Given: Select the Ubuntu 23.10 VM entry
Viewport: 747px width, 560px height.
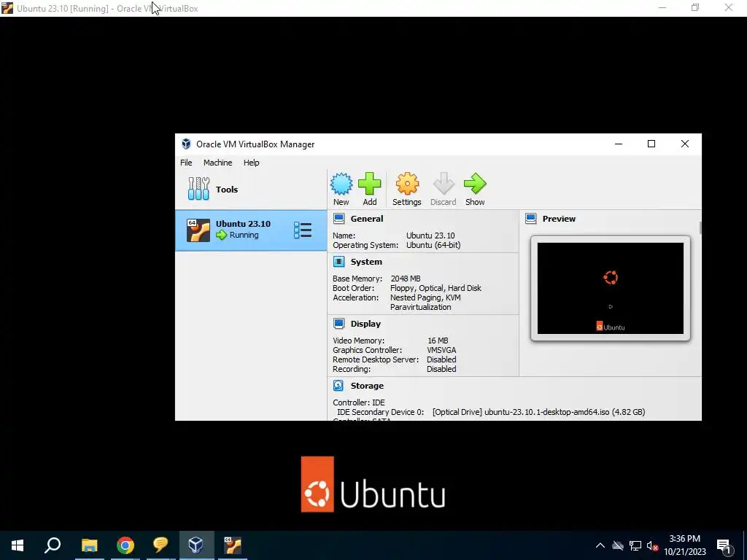Looking at the screenshot, I should (x=251, y=230).
